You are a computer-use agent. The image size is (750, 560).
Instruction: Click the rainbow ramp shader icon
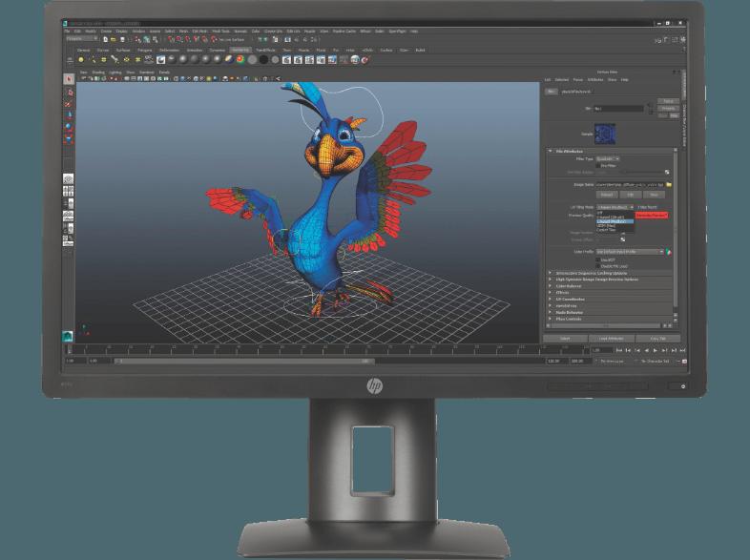pyautogui.click(x=240, y=60)
